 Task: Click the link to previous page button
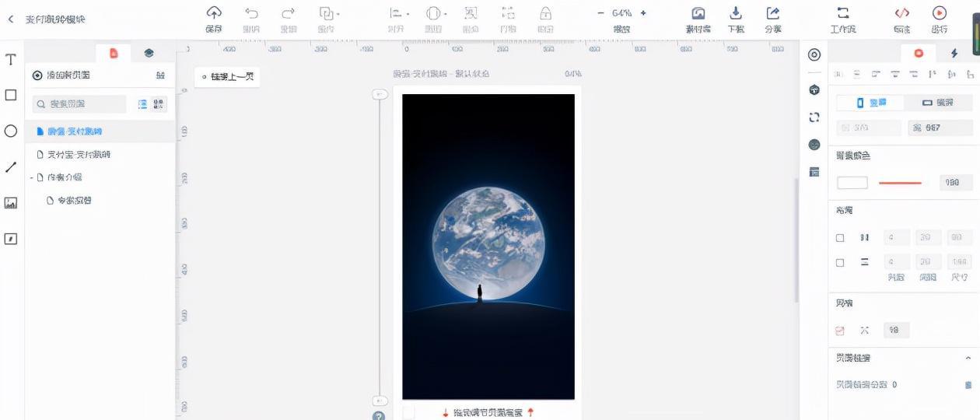point(226,76)
